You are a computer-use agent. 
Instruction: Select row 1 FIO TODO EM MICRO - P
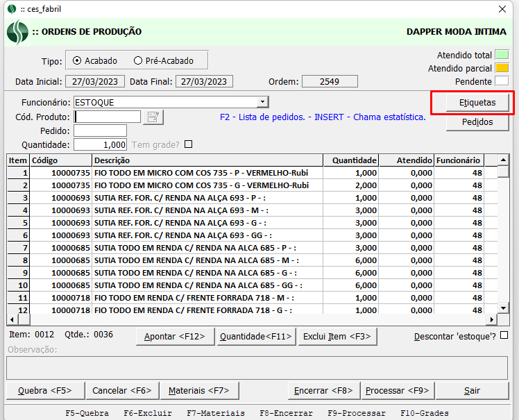[x=253, y=173]
